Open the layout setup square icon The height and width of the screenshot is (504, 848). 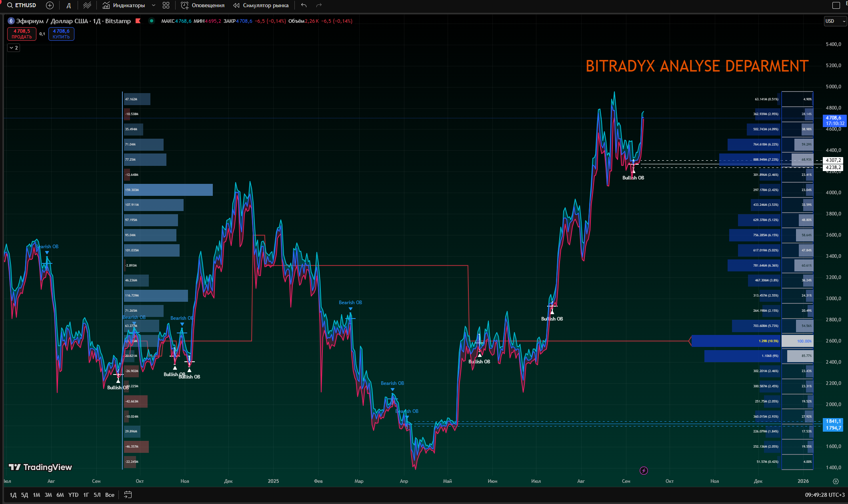pyautogui.click(x=836, y=5)
